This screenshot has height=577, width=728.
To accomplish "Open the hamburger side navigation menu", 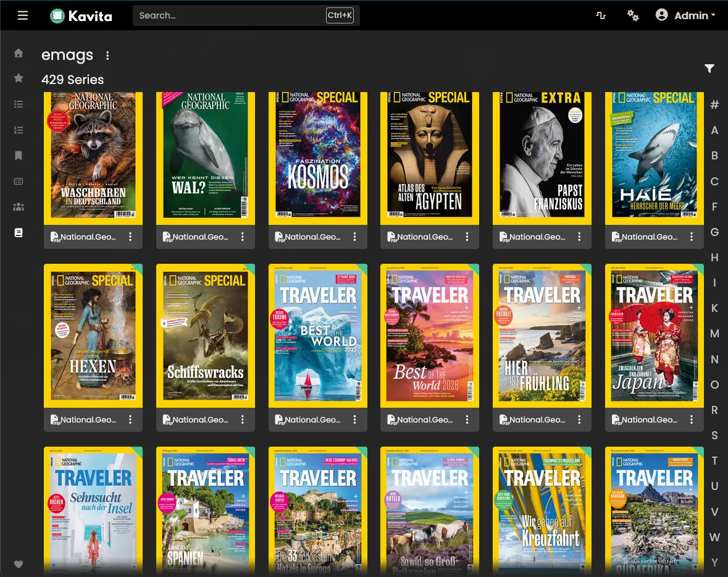I will coord(23,15).
